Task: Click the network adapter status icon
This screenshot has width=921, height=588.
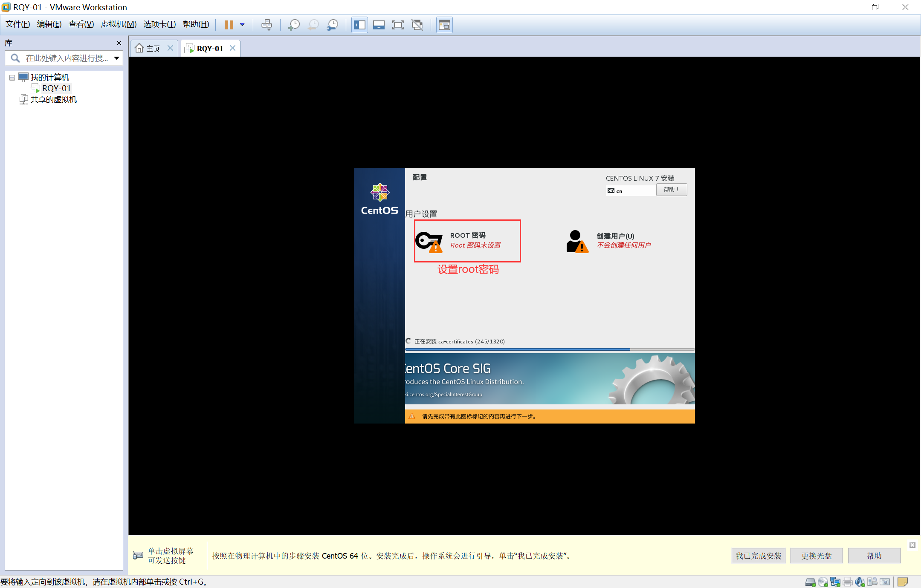Action: coord(835,582)
